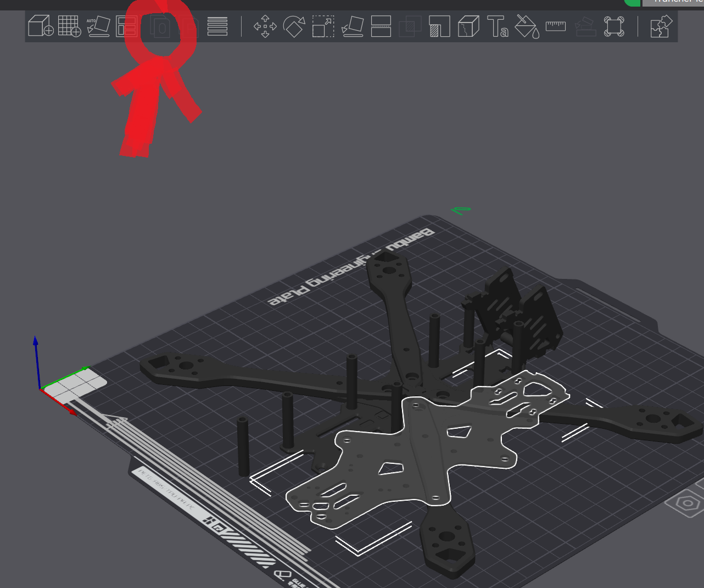Click the greyed Mesh boolean icon
This screenshot has width=704, height=588.
tap(410, 26)
